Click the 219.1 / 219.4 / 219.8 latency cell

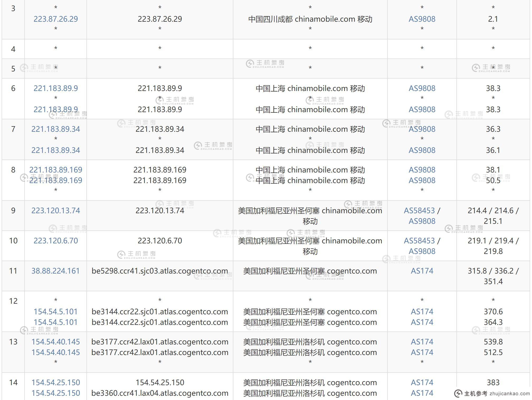pos(493,246)
